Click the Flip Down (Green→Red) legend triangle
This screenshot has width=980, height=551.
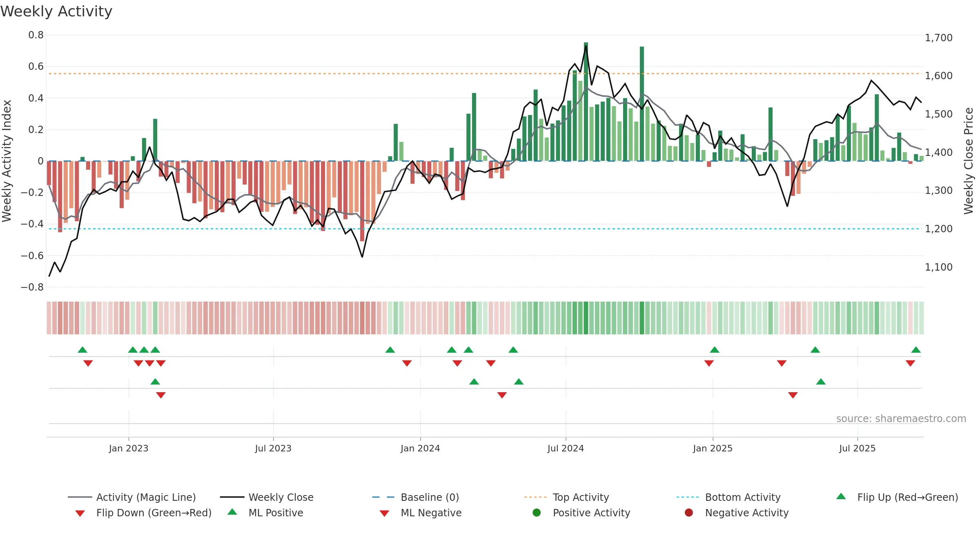(80, 513)
